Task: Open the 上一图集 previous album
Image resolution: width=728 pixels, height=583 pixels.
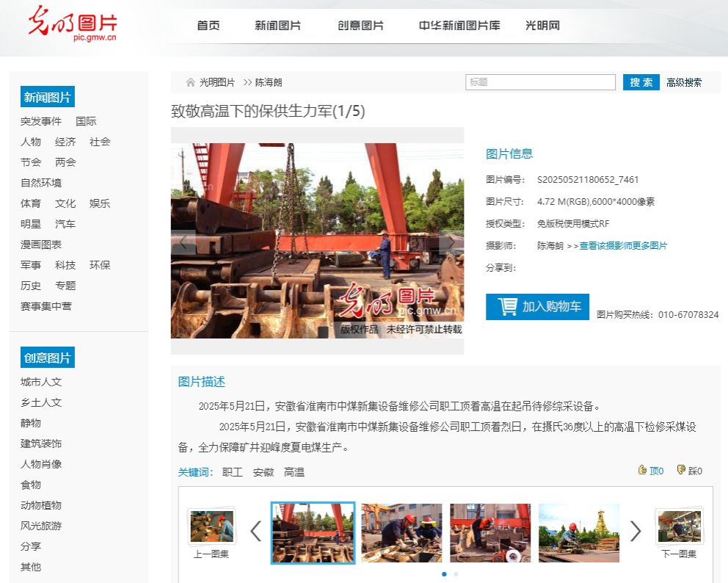Action: click(x=211, y=533)
